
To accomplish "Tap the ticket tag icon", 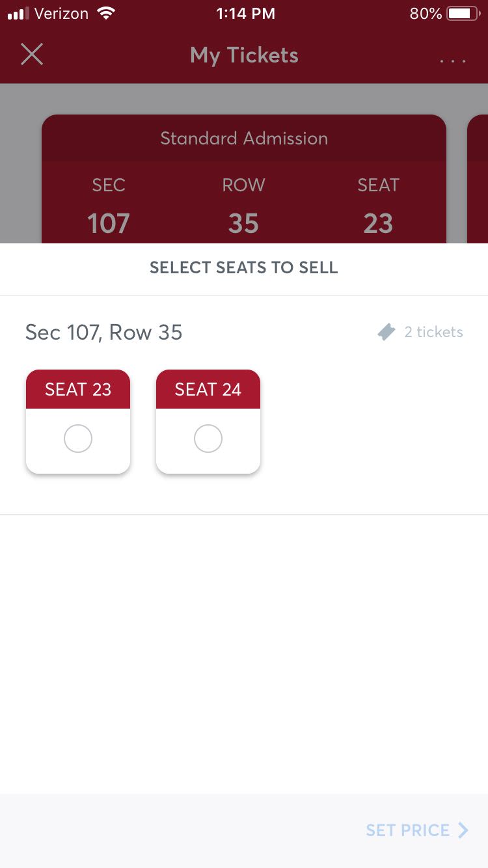I will [386, 332].
